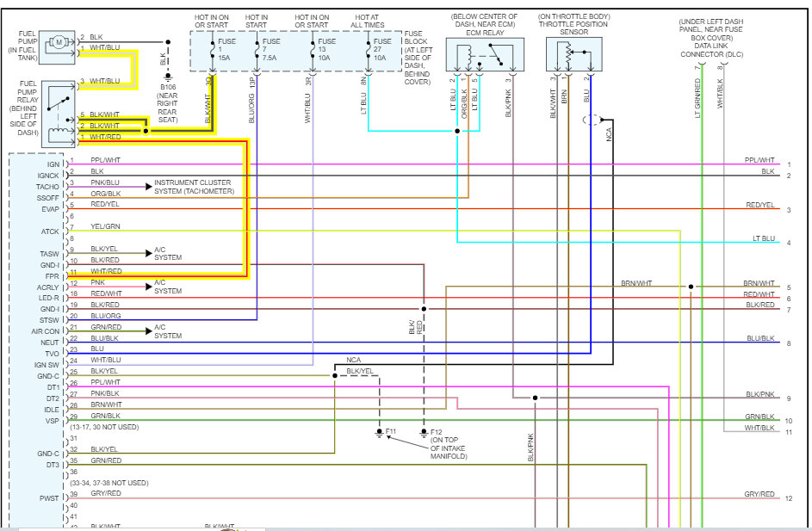
Task: Click the EVAP pin label
Action: (x=51, y=209)
